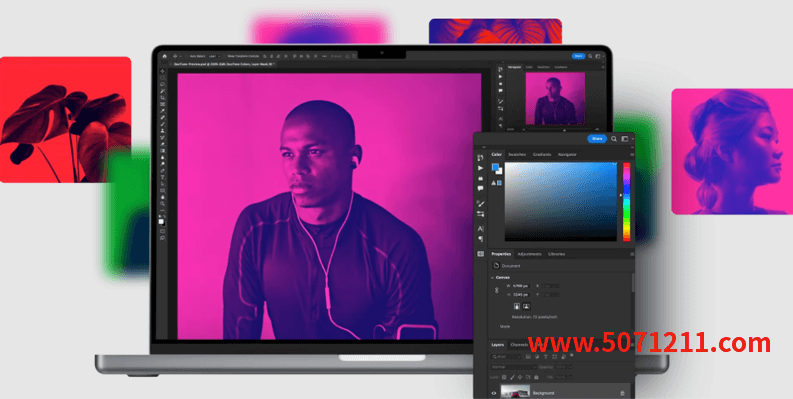Hide the Background layer using eye icon
This screenshot has height=399, width=793.
pyautogui.click(x=494, y=393)
